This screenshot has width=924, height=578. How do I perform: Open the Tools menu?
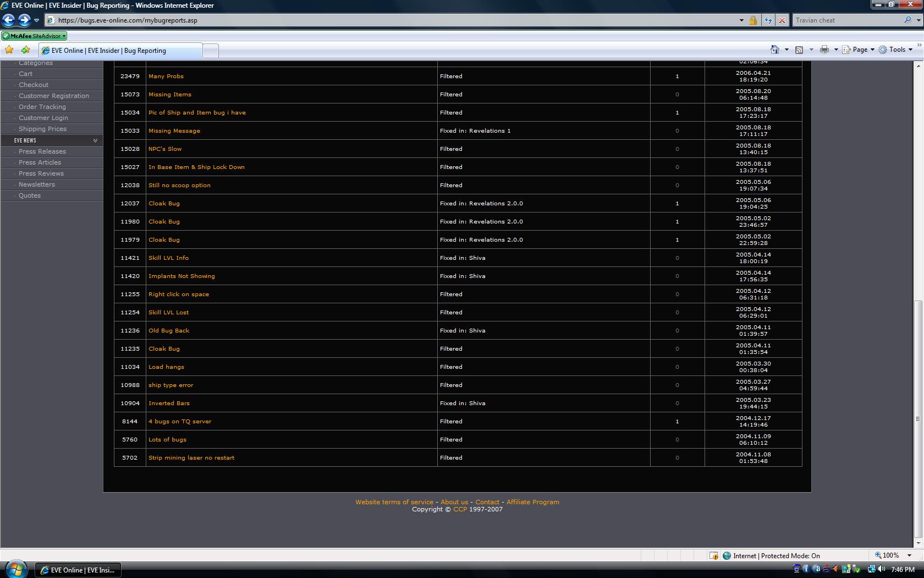coord(895,50)
